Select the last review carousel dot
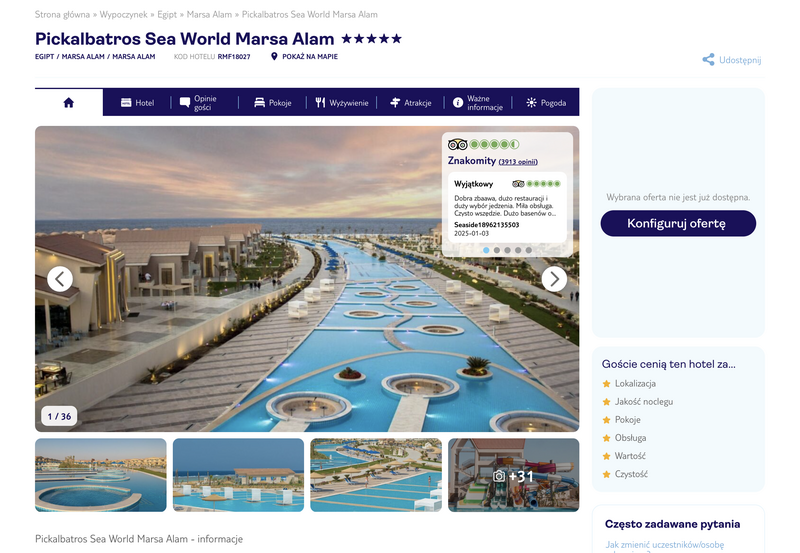Image resolution: width=800 pixels, height=553 pixels. pos(529,250)
